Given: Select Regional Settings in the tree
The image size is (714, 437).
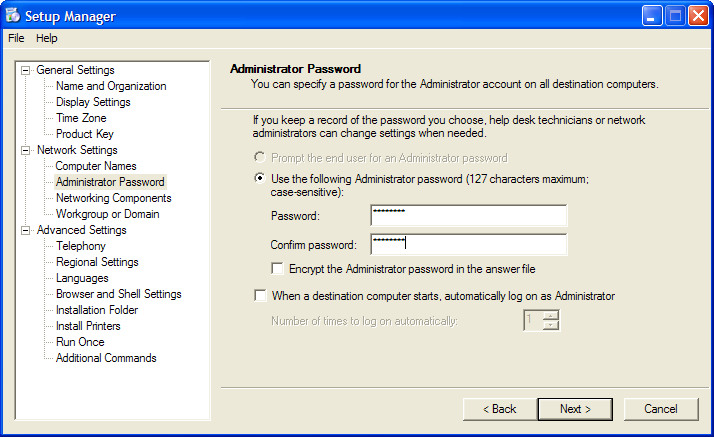Looking at the screenshot, I should tap(97, 262).
